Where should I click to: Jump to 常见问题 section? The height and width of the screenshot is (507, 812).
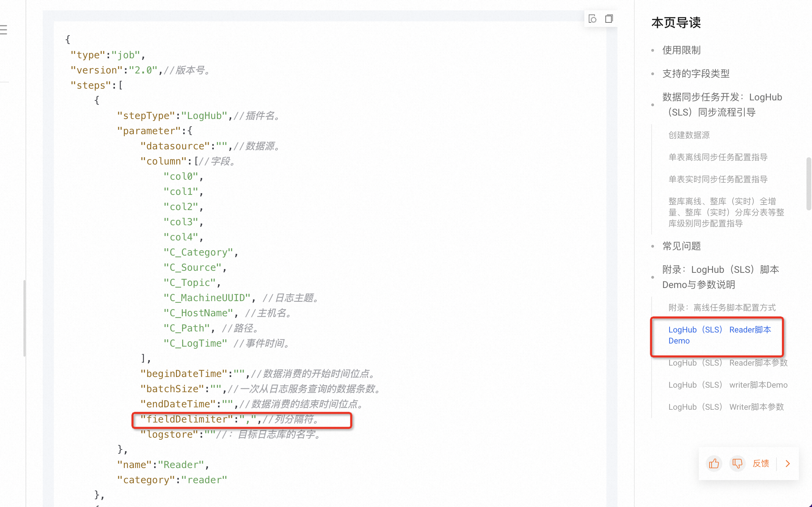tap(681, 246)
